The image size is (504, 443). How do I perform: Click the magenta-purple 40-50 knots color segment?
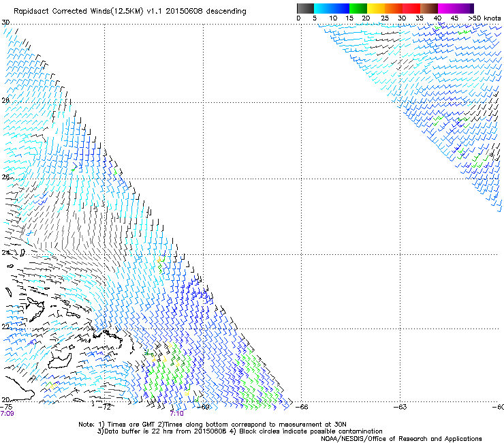[x=456, y=8]
